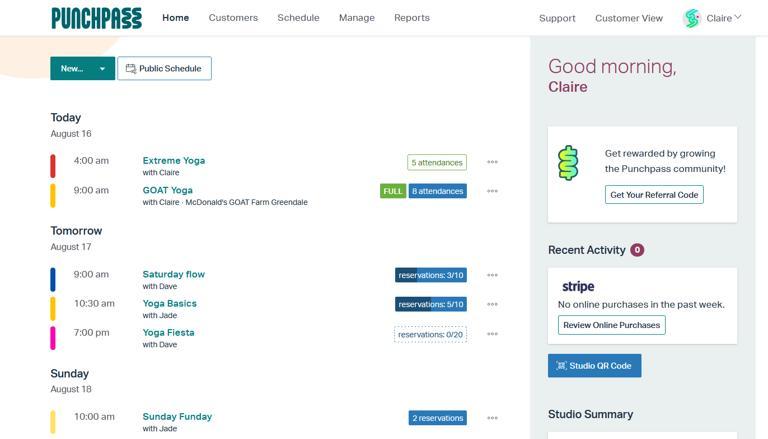This screenshot has height=439, width=768.
Task: Click the green dollar referral icon
Action: (568, 163)
